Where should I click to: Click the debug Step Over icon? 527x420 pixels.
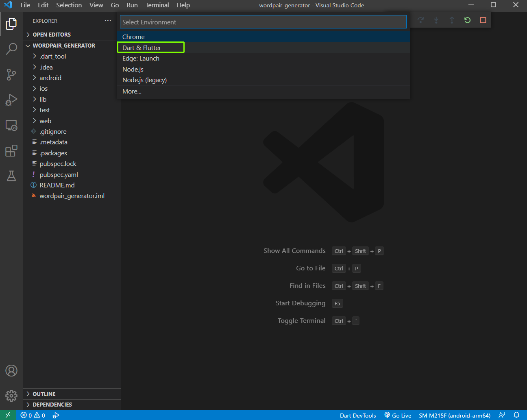pos(420,20)
